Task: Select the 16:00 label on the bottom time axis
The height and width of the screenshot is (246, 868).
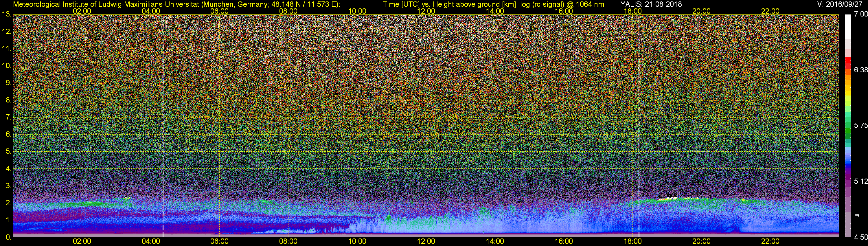Action: click(564, 241)
